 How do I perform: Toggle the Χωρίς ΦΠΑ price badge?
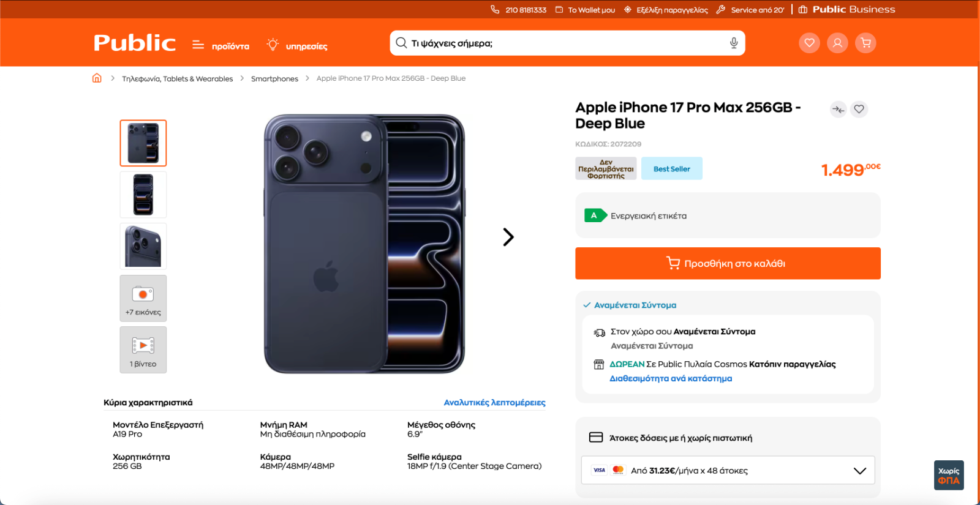949,475
